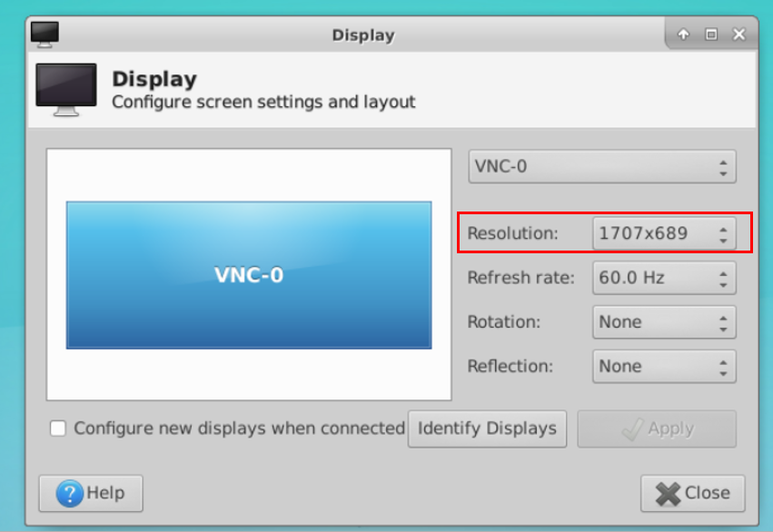Open the Reflection dropdown
Viewport: 773px width, 532px height.
click(x=663, y=367)
